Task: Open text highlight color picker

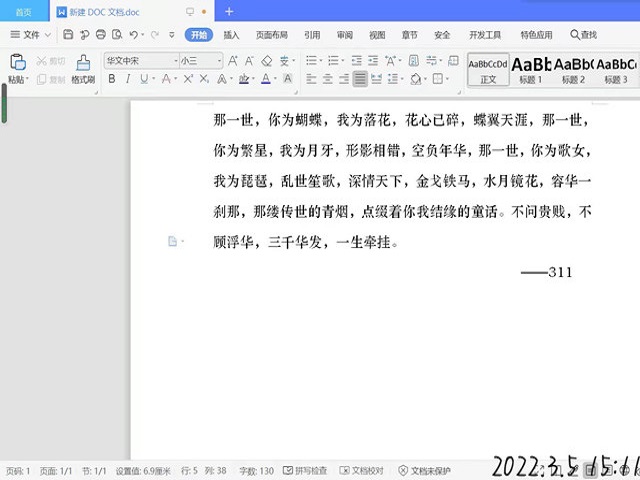Action: click(244, 79)
